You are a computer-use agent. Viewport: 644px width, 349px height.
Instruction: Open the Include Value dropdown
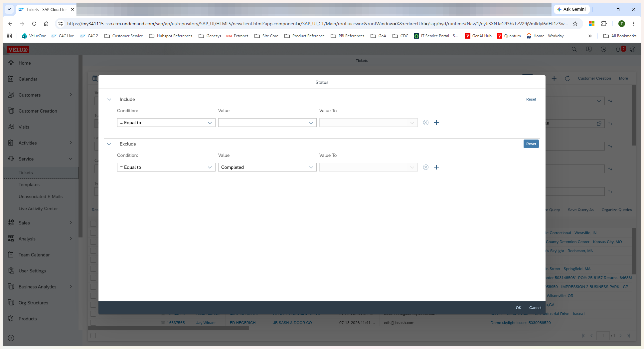tap(267, 123)
